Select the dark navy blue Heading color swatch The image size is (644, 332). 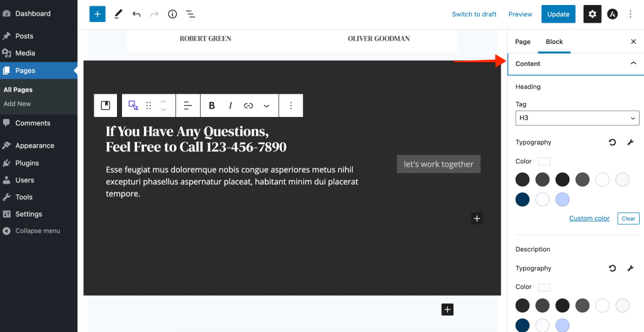tap(523, 199)
